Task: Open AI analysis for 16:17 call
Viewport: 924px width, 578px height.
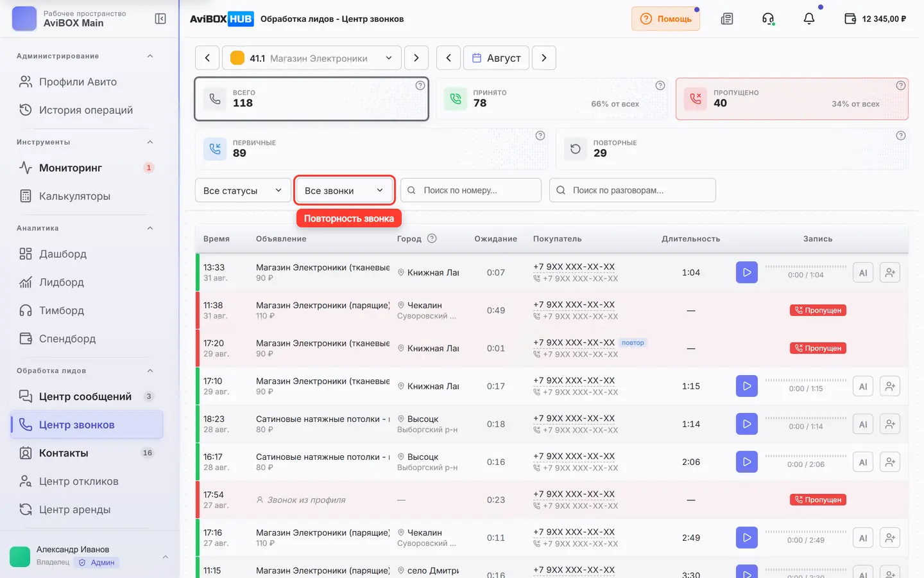Action: point(863,462)
